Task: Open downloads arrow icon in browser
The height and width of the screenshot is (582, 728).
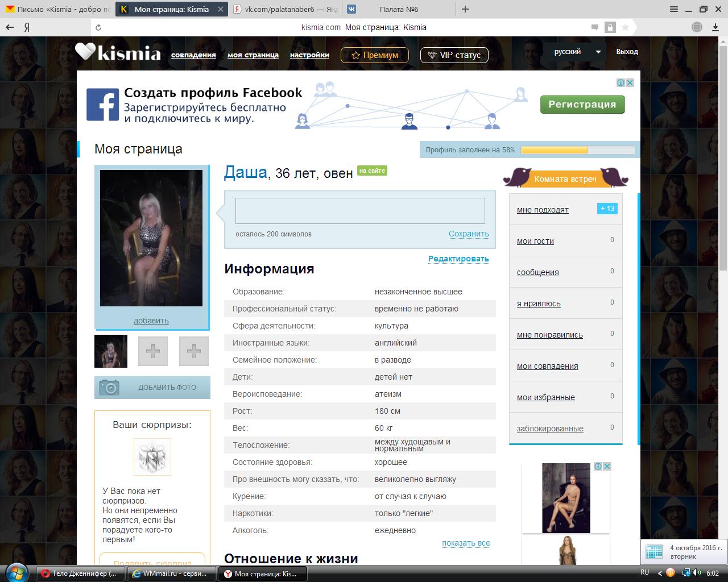Action: 715,27
